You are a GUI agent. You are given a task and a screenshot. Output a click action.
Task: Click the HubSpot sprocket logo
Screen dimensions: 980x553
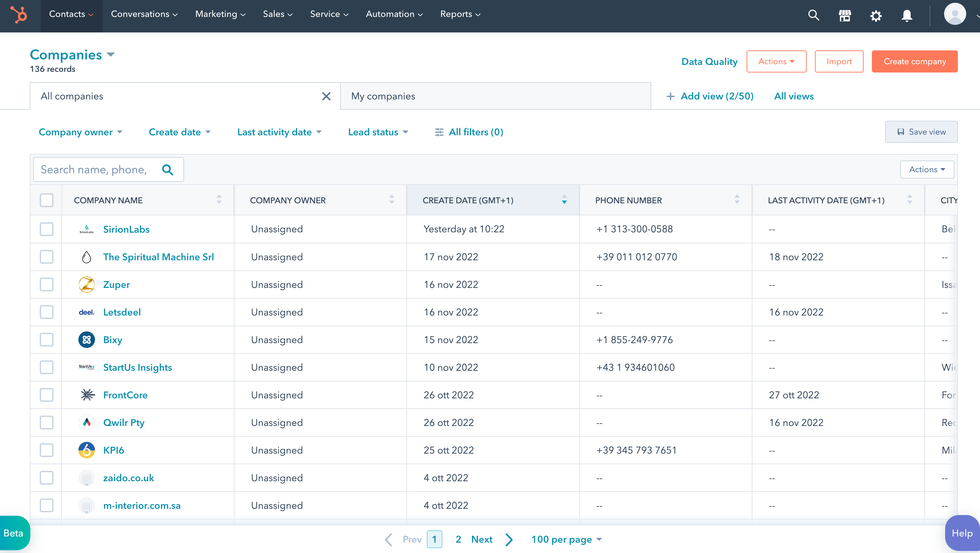coord(19,15)
